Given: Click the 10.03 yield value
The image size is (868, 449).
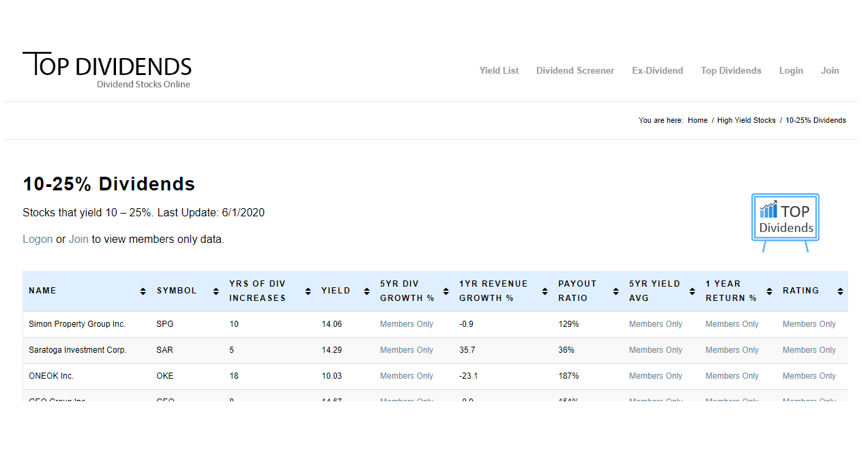Looking at the screenshot, I should tap(332, 376).
